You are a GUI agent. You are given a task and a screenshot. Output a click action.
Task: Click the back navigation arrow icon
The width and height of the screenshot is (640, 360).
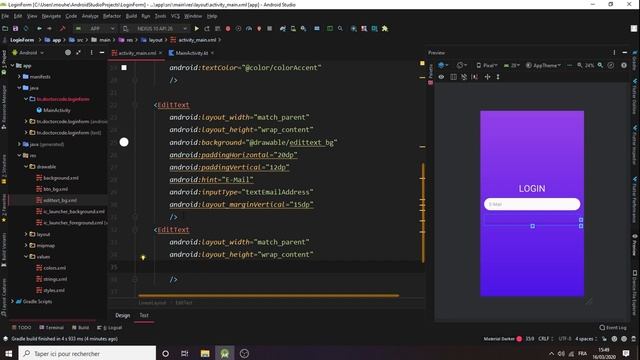click(x=39, y=29)
